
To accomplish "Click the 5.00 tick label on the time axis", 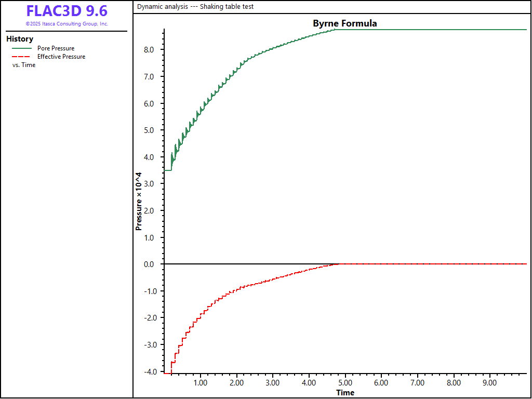I will [345, 383].
